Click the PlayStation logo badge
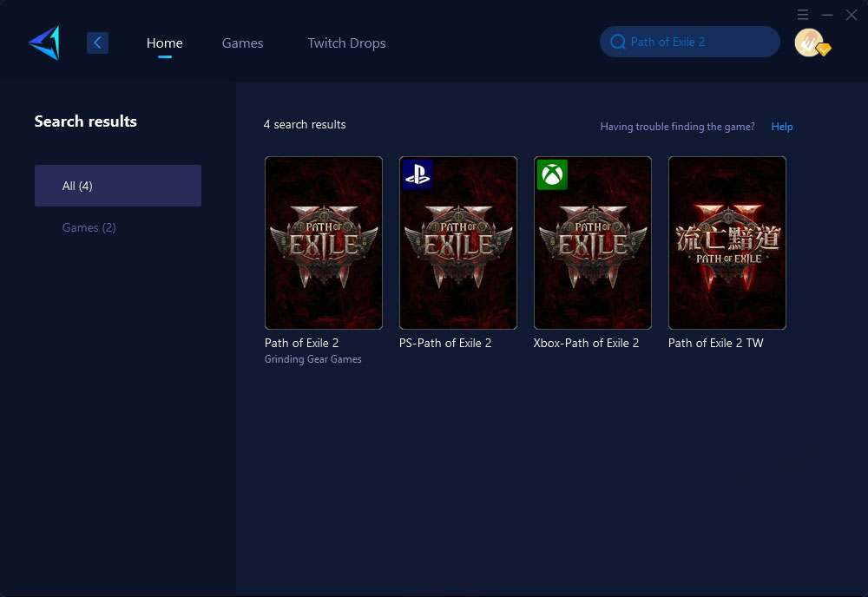The width and height of the screenshot is (868, 597). coord(417,174)
